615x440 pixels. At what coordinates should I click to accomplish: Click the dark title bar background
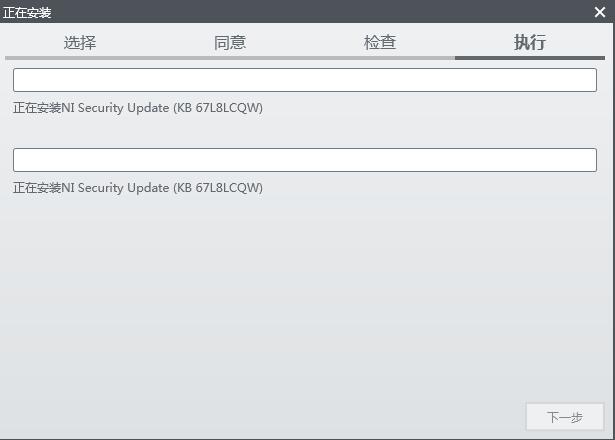[314, 12]
